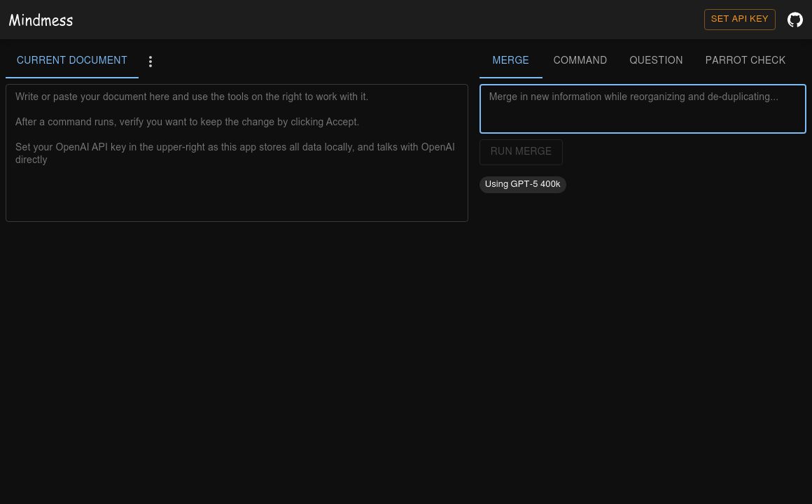
Task: Open the three-dot document options menu
Action: [x=150, y=62]
